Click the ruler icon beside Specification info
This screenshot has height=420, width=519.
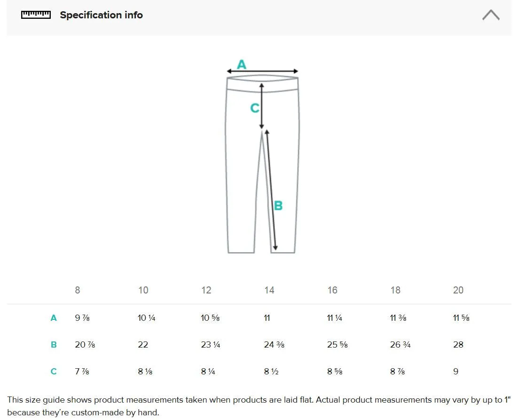(36, 15)
